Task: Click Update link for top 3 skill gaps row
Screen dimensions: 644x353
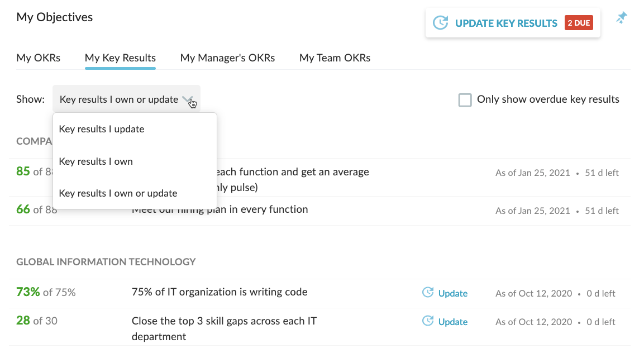Action: pyautogui.click(x=452, y=322)
